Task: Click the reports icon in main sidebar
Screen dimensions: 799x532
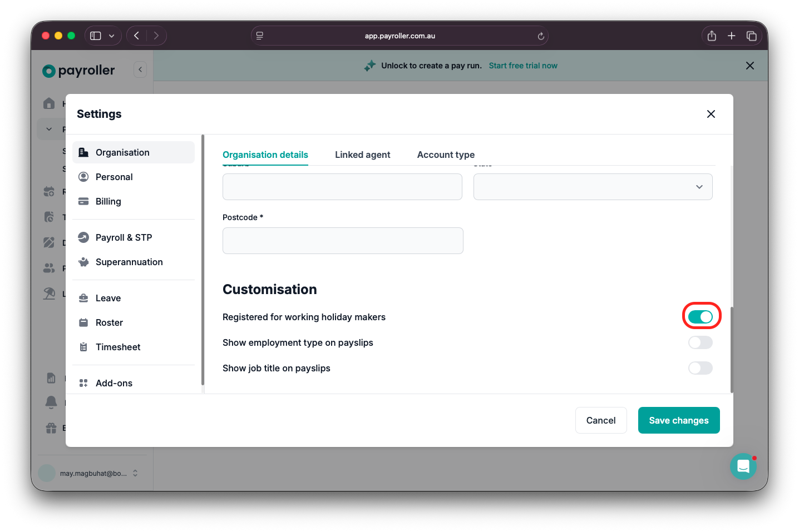Action: click(51, 378)
